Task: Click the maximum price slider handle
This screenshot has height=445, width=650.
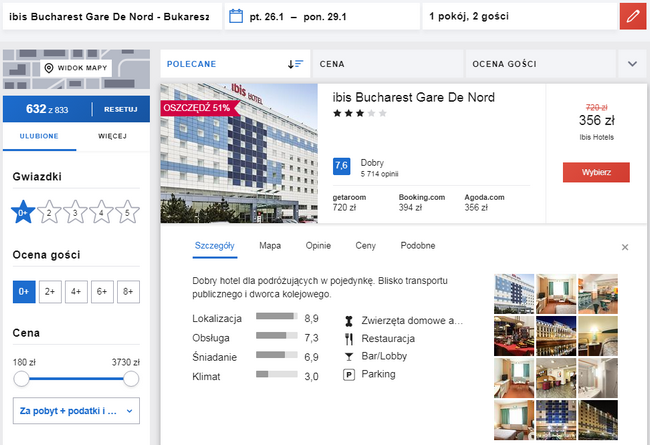Action: pyautogui.click(x=131, y=379)
